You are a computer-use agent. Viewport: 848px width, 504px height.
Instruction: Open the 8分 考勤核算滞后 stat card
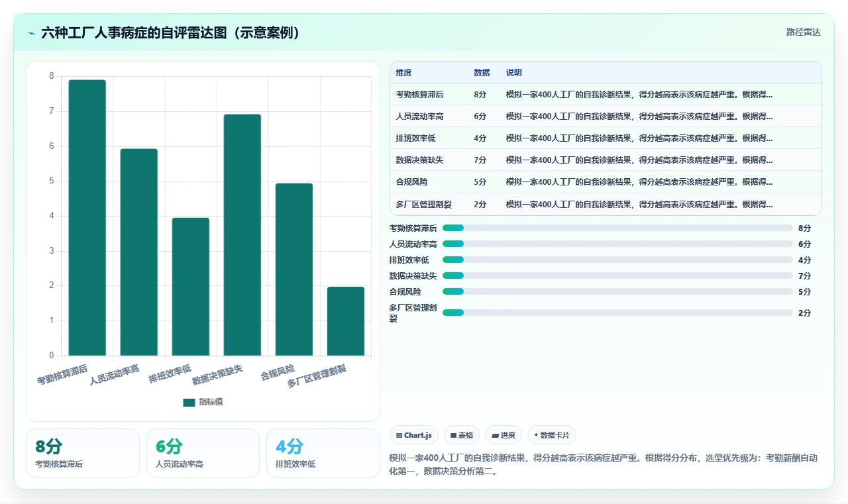pos(83,453)
